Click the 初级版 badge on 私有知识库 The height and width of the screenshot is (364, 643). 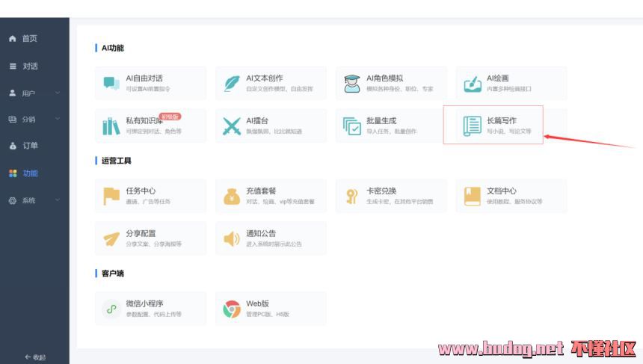(170, 117)
